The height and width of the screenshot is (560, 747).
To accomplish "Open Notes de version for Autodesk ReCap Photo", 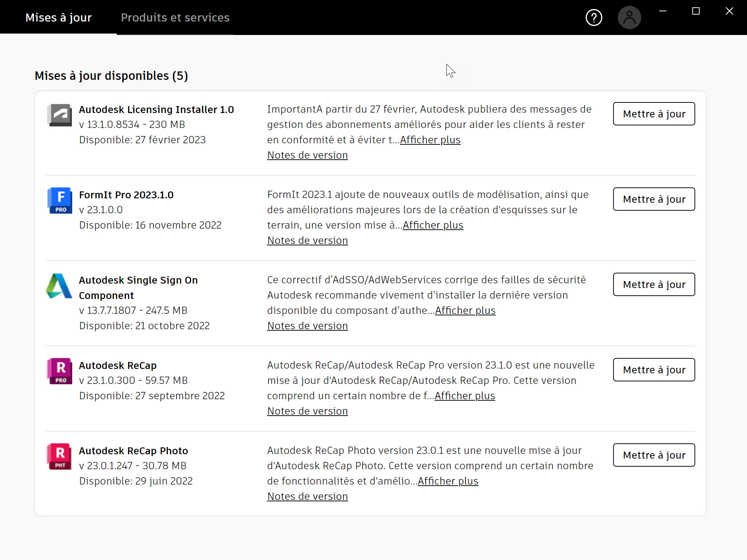I will (x=307, y=496).
